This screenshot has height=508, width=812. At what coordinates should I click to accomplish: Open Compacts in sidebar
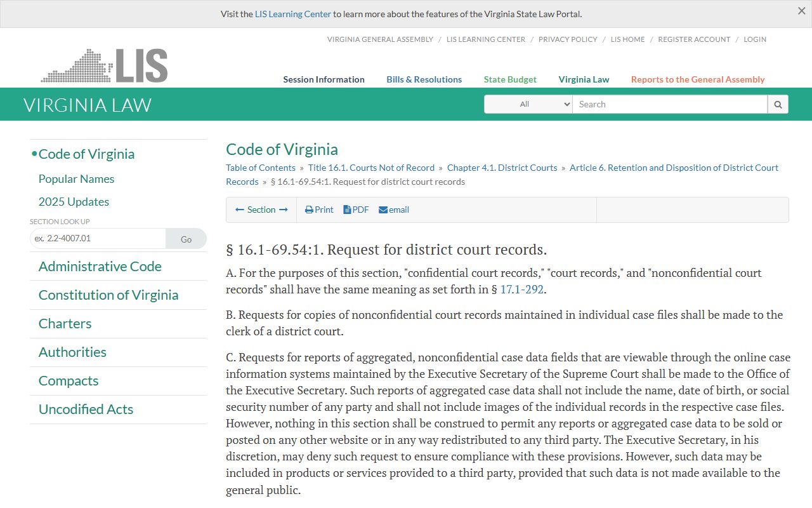click(x=69, y=381)
